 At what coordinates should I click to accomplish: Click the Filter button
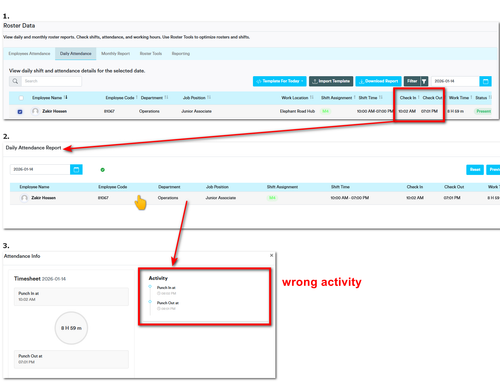[412, 81]
